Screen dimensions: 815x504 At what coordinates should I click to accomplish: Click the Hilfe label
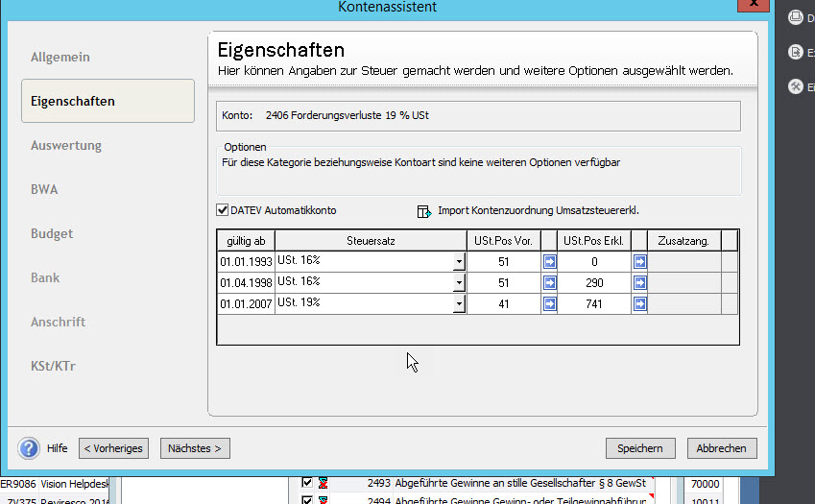[58, 448]
